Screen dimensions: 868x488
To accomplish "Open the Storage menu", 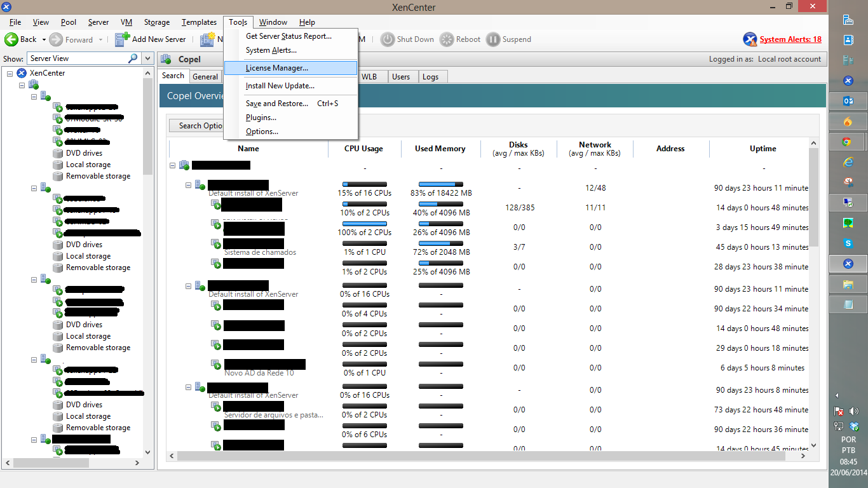I will click(157, 22).
